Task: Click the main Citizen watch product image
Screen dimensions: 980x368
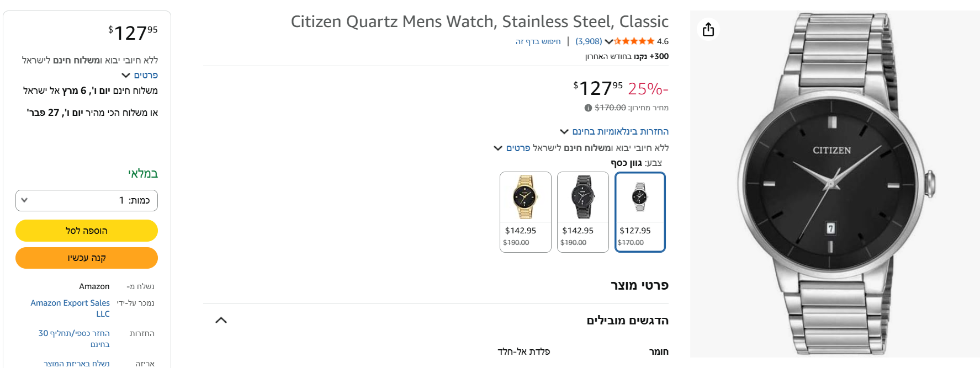Action: (x=834, y=184)
